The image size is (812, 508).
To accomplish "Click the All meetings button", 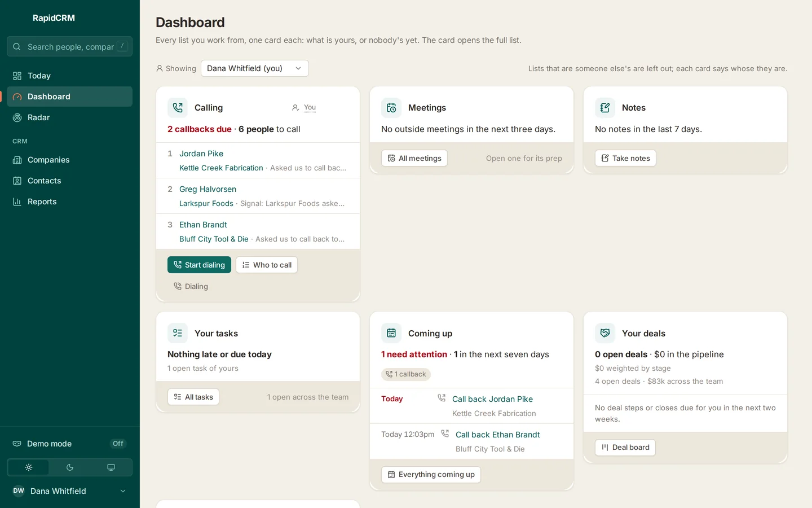I will coord(414,158).
